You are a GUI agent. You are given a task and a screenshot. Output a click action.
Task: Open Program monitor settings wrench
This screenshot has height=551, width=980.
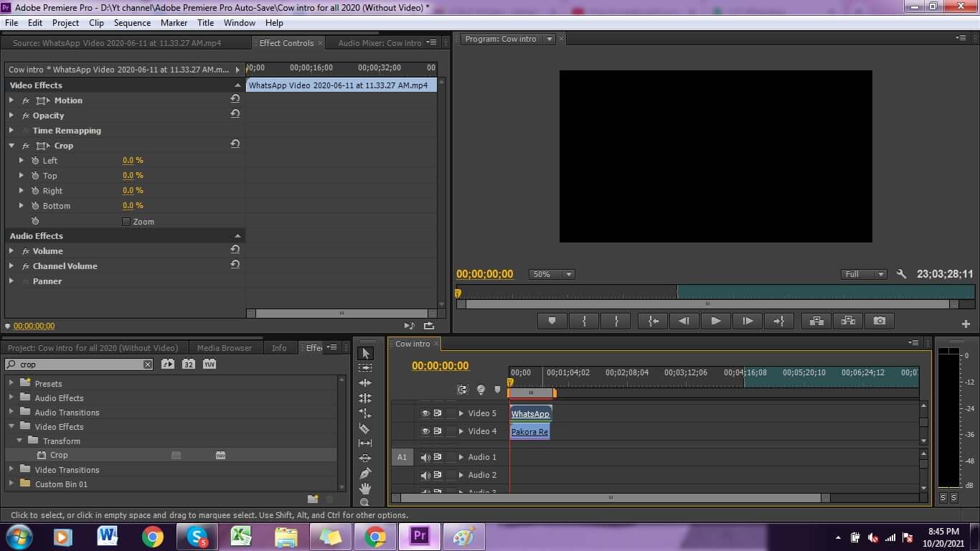[902, 274]
